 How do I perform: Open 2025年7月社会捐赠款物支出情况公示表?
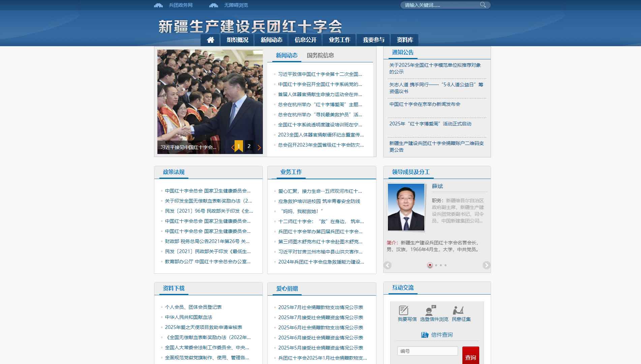[x=321, y=307]
